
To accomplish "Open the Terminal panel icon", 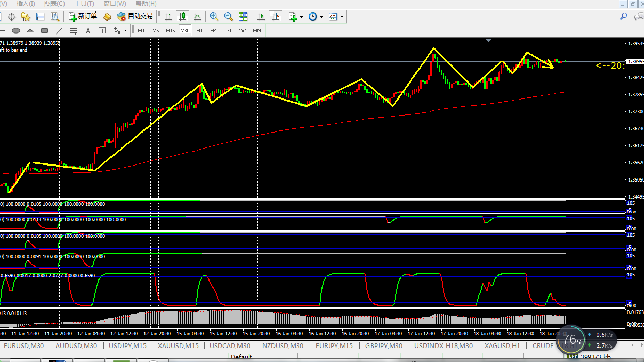I will 40,17.
